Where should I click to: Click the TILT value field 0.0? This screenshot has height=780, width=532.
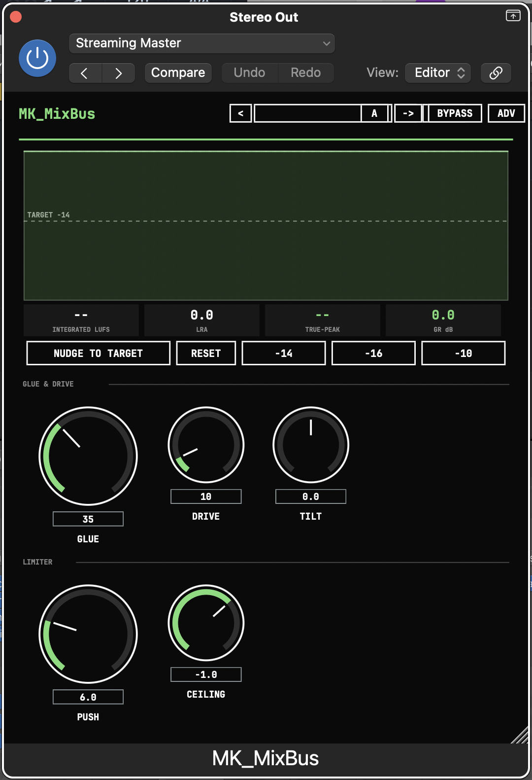(311, 496)
